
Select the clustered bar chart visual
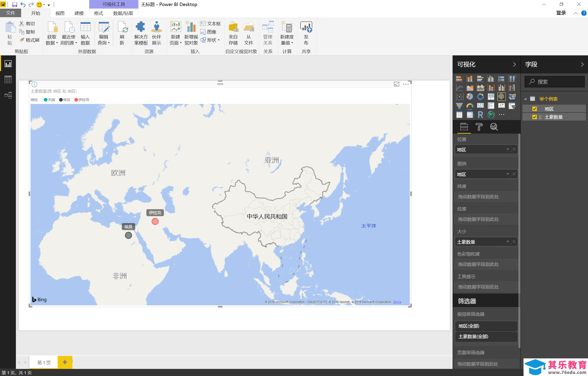[480, 79]
